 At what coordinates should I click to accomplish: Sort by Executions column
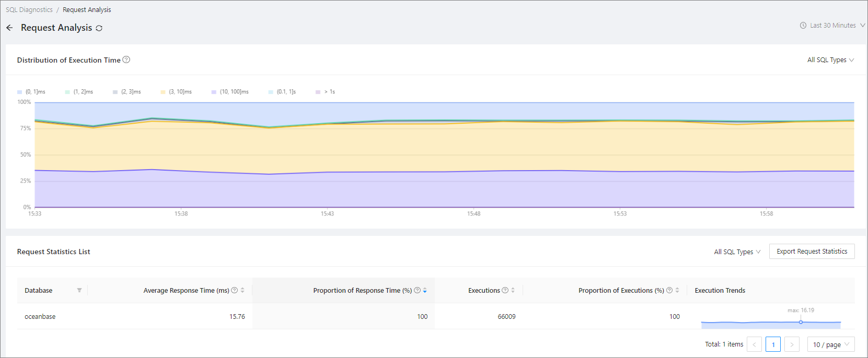tap(513, 290)
